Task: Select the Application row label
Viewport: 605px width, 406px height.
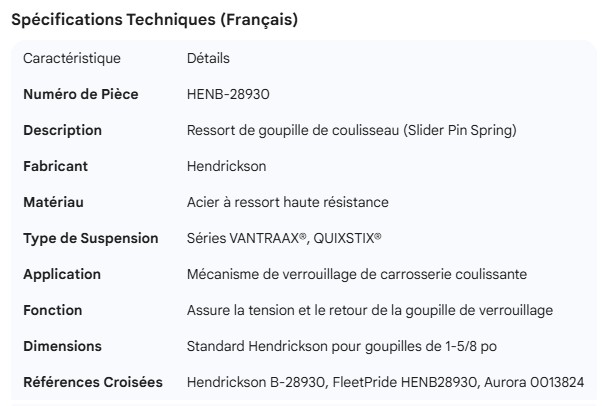Action: click(62, 274)
